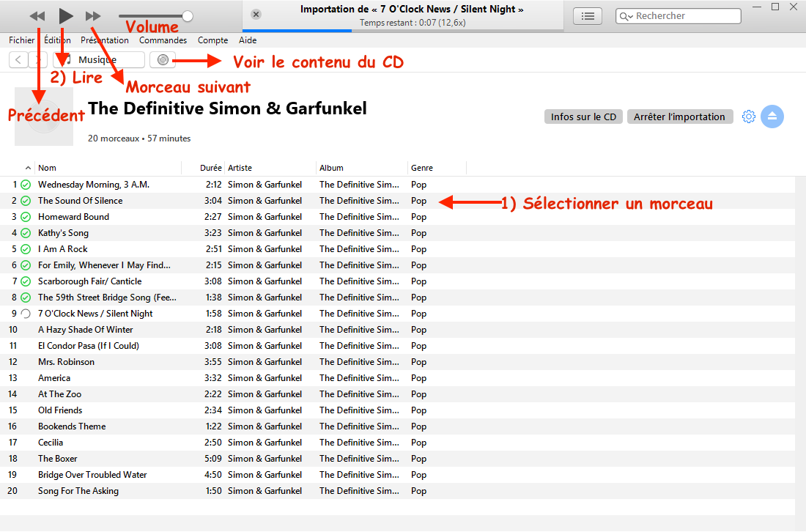Open the Musique media picker

click(x=99, y=59)
